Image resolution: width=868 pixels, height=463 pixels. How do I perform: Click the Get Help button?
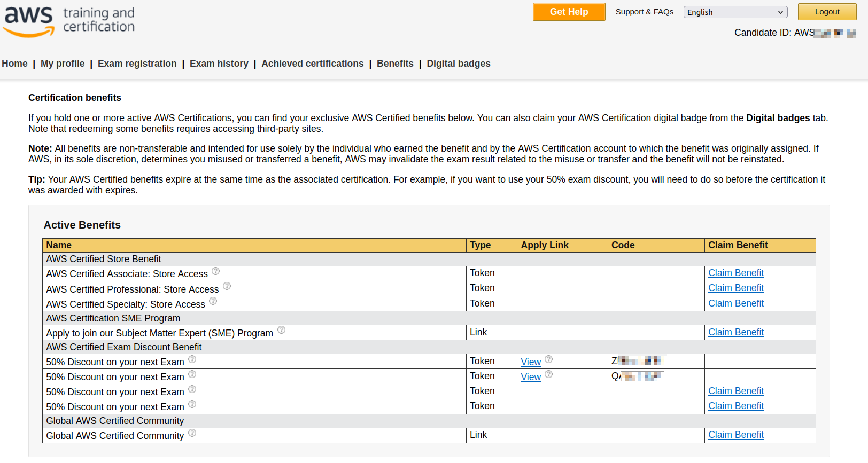pyautogui.click(x=569, y=12)
